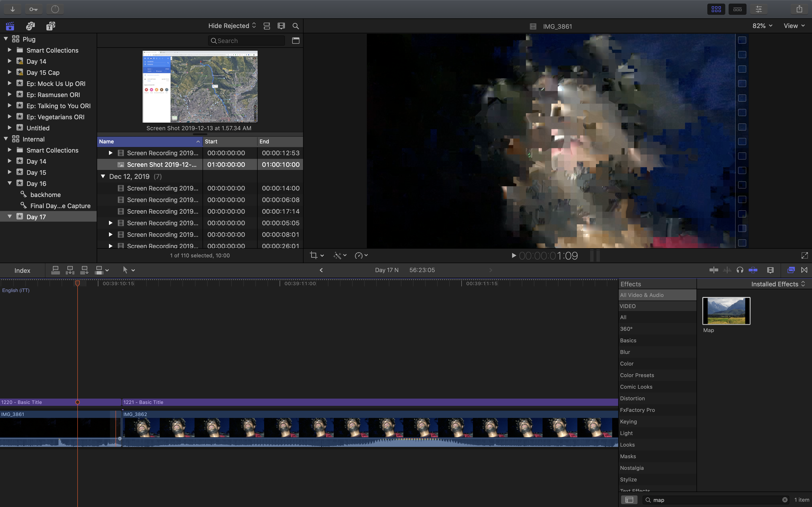This screenshot has height=507, width=812.
Task: Open the Photos and Audio sidebar
Action: tap(30, 26)
